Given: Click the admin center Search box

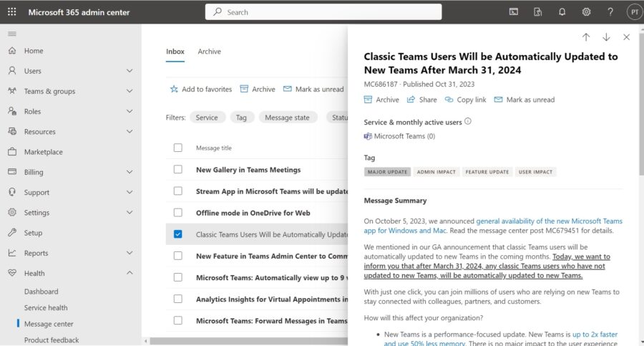Looking at the screenshot, I should (x=323, y=12).
